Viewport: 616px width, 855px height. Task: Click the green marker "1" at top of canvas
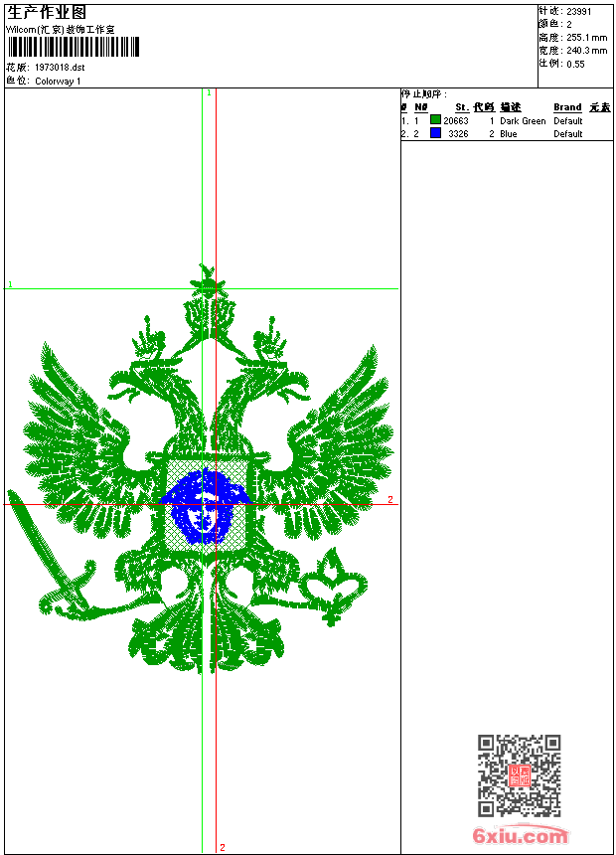pyautogui.click(x=209, y=93)
